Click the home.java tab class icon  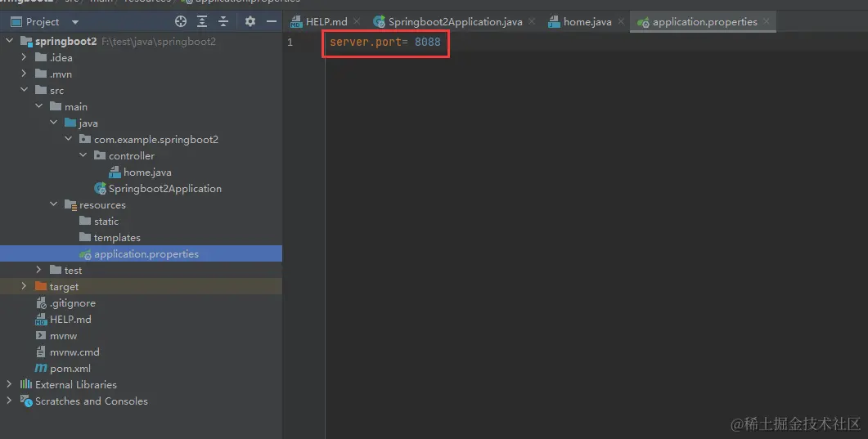554,22
